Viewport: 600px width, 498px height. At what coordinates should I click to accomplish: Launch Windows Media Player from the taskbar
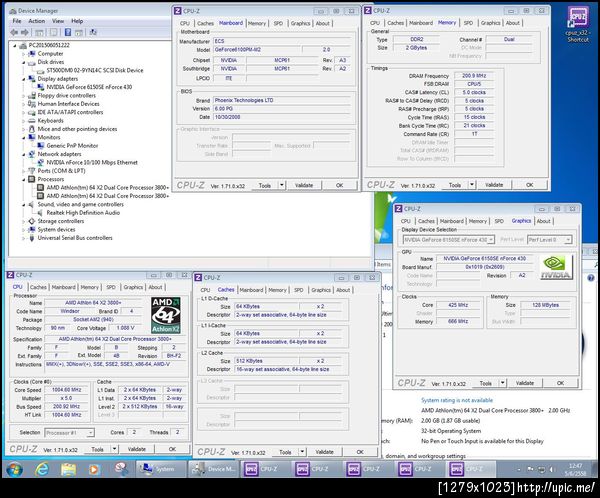[94, 469]
